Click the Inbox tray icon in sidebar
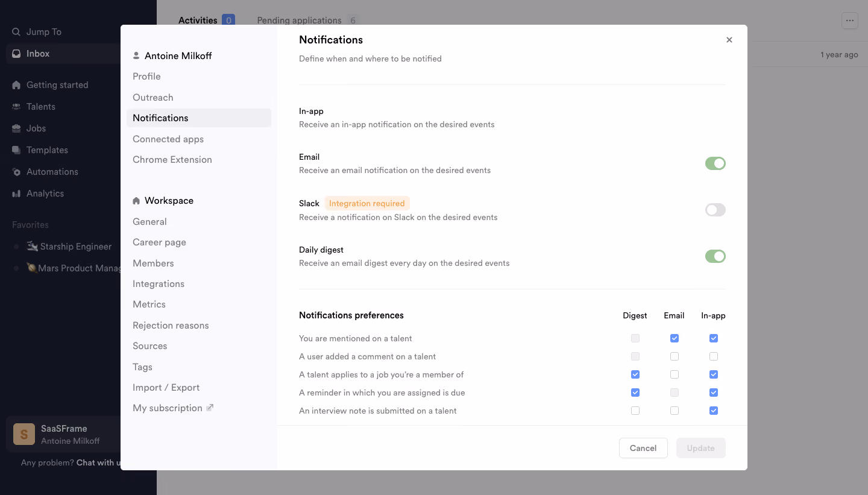 [16, 54]
